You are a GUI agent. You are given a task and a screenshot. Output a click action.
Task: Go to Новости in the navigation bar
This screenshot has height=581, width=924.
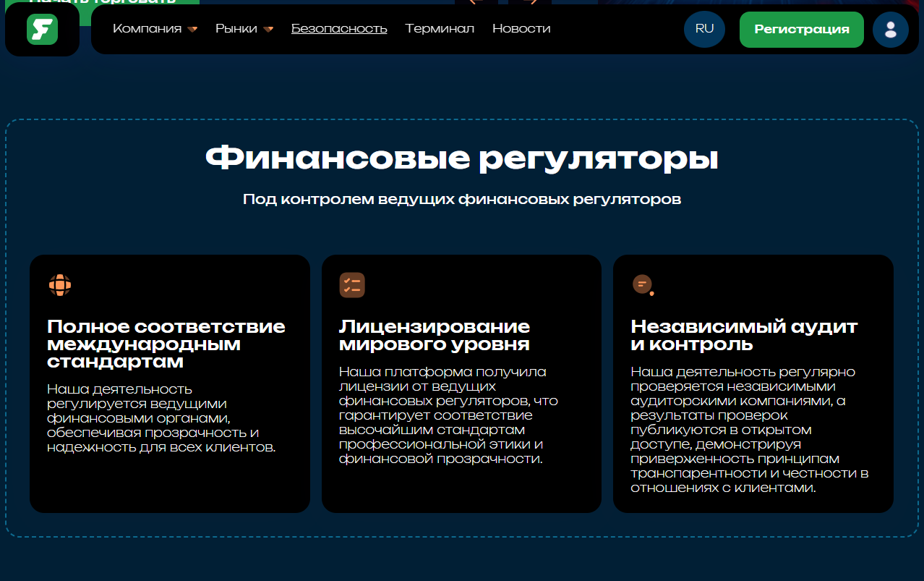521,29
